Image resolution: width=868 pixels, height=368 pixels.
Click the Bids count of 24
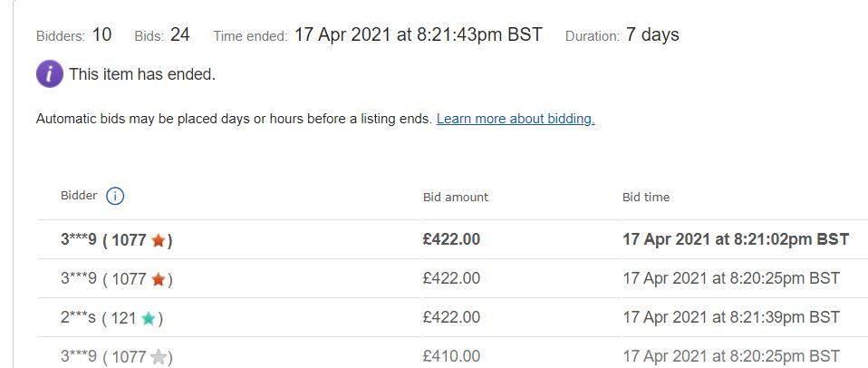(x=180, y=35)
